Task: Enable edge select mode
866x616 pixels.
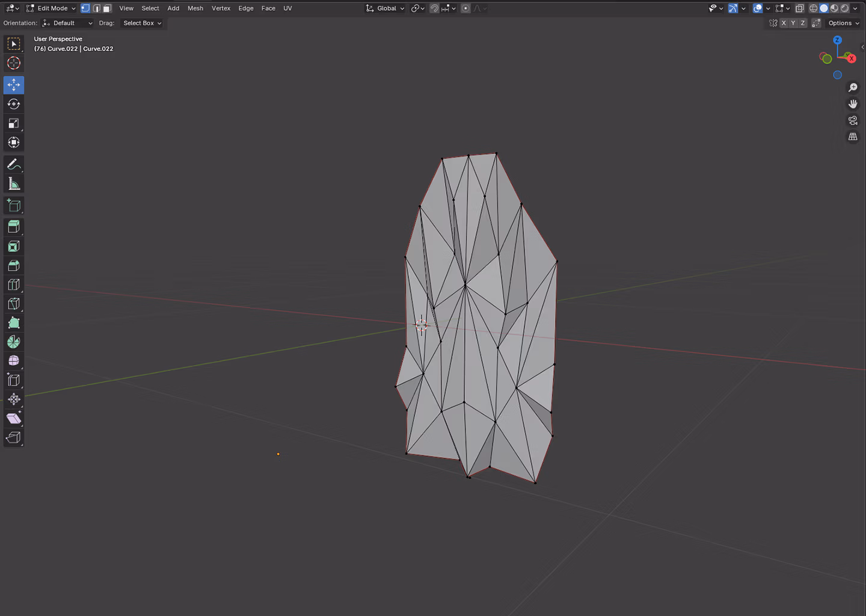Action: pyautogui.click(x=96, y=8)
